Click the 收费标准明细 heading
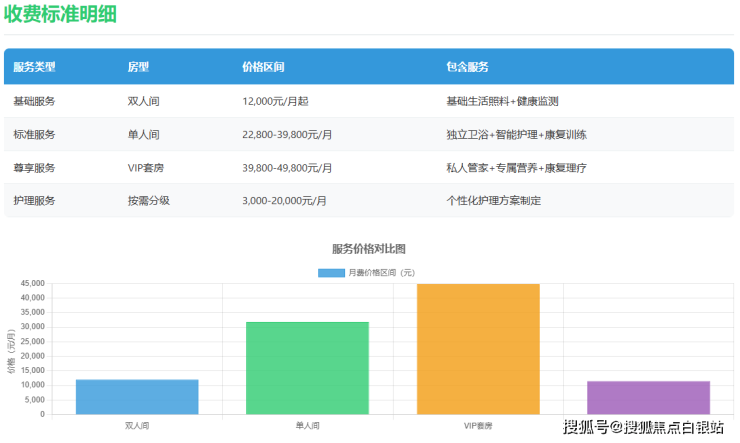The width and height of the screenshot is (740, 443). pos(62,14)
